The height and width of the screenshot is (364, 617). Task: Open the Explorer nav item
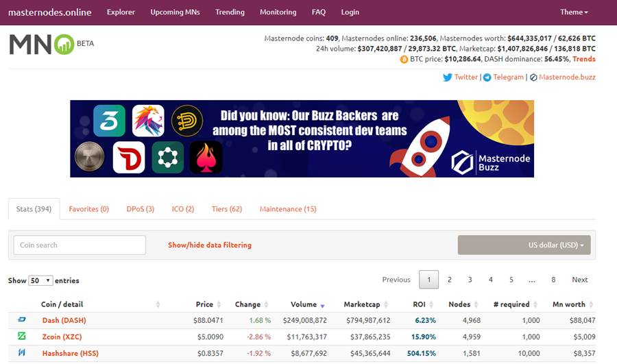(121, 12)
